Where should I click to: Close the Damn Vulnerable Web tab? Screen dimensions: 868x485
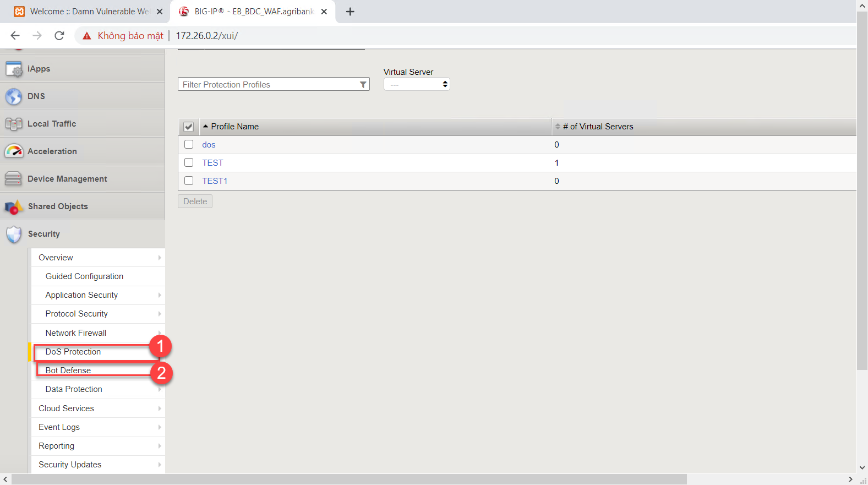coord(160,12)
